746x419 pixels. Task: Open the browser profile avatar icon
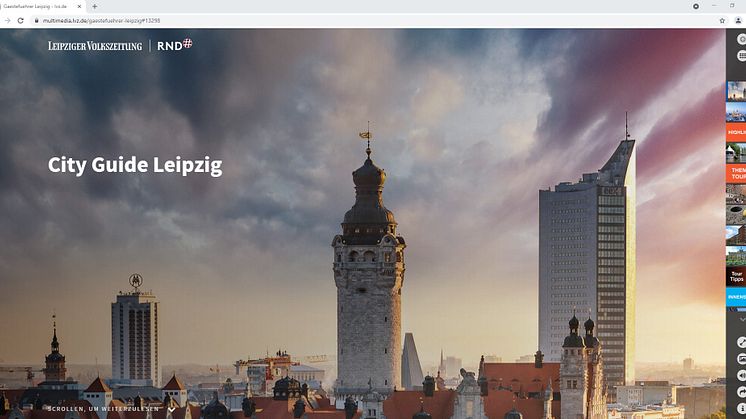(x=738, y=21)
